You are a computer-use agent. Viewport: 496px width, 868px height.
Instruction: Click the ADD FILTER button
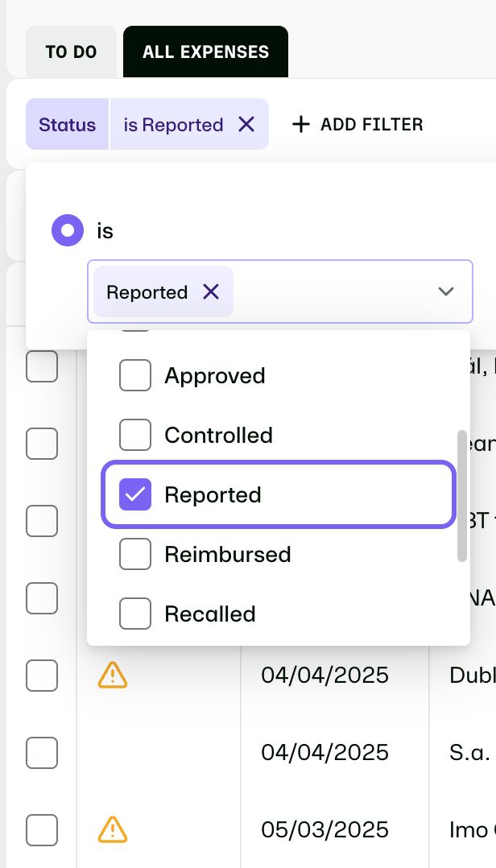coord(358,125)
